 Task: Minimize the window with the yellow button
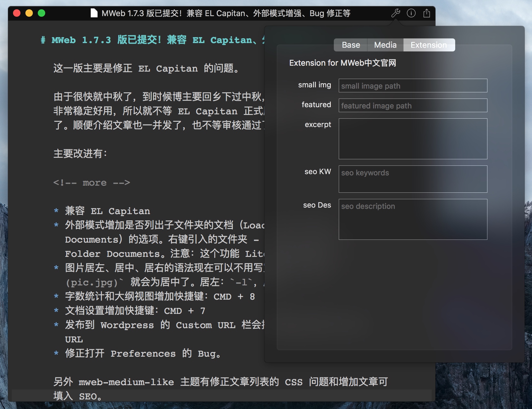29,13
